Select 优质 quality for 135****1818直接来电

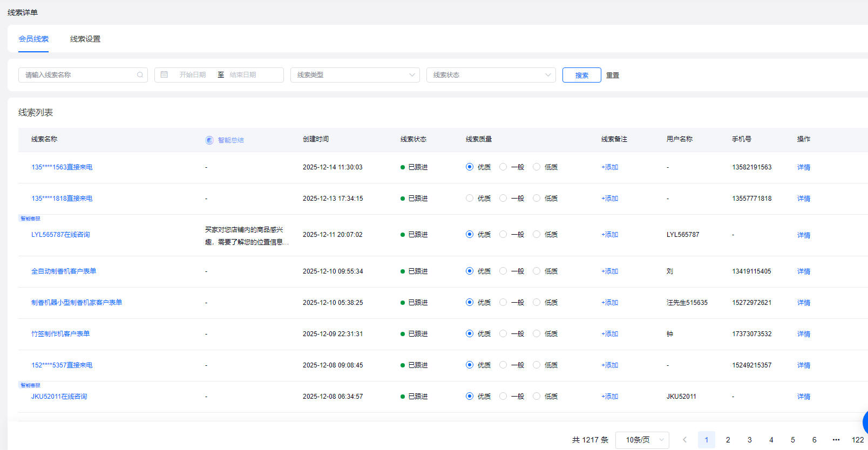470,199
